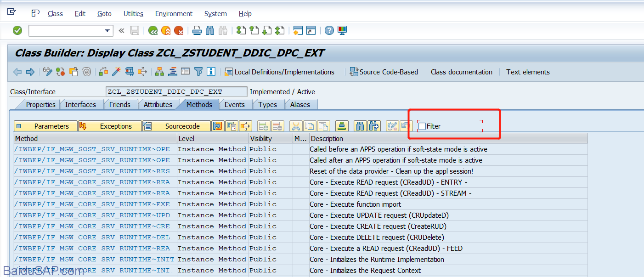Open Help via the question mark icon

329,31
